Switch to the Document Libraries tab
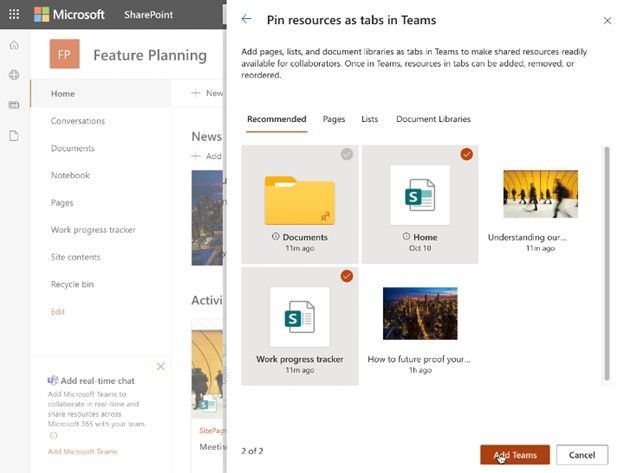 pyautogui.click(x=433, y=119)
